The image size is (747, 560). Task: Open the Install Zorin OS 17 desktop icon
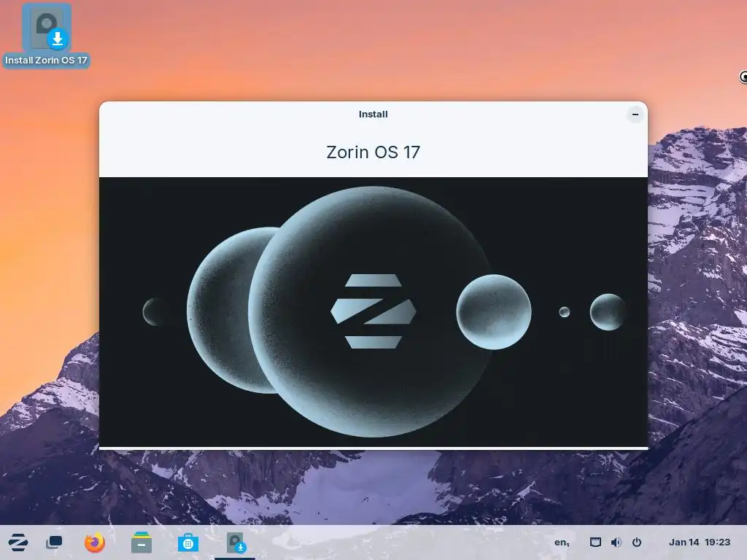[x=46, y=35]
